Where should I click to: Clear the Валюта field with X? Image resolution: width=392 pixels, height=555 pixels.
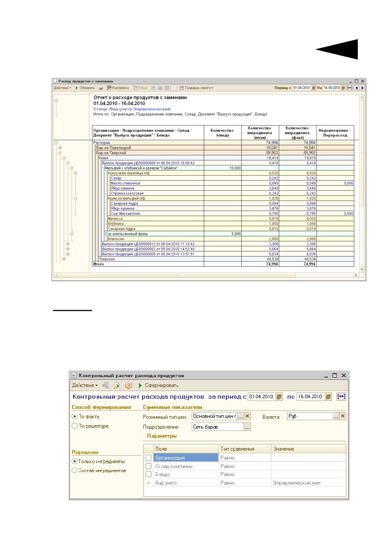tap(343, 416)
